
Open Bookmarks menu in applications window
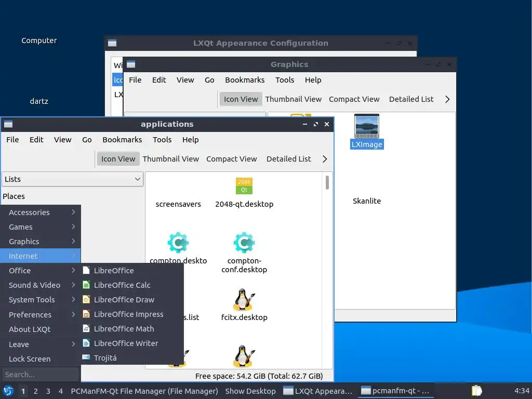click(122, 140)
